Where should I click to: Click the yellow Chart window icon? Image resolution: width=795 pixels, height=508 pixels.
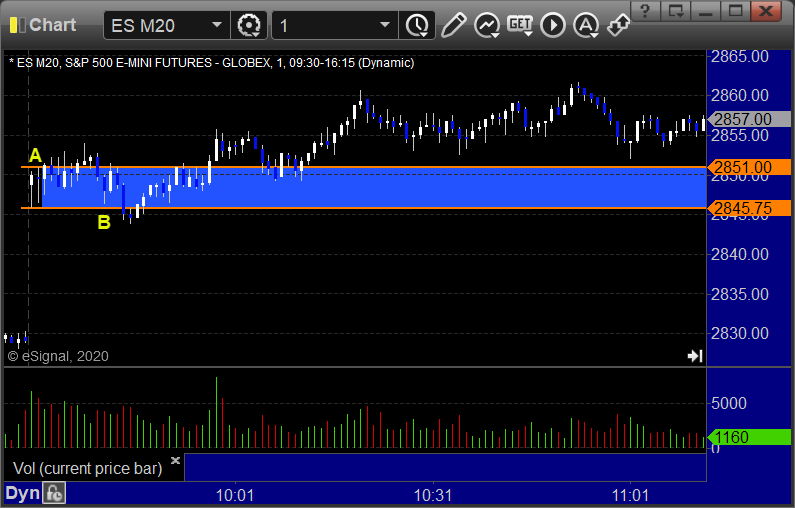click(18, 25)
